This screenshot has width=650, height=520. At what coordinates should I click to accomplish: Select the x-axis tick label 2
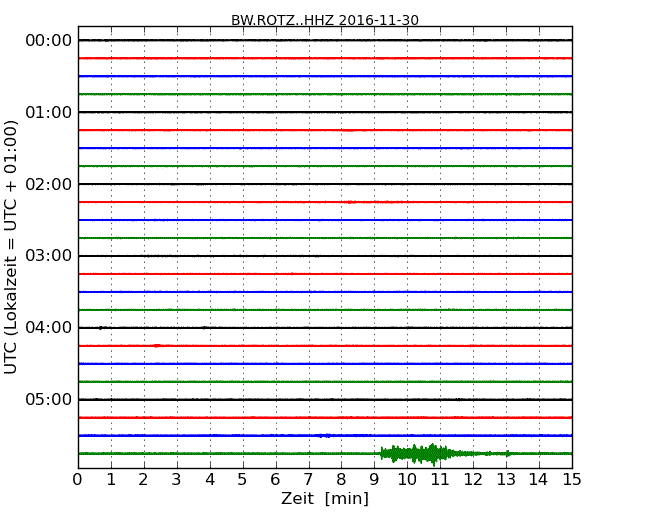coord(143,480)
